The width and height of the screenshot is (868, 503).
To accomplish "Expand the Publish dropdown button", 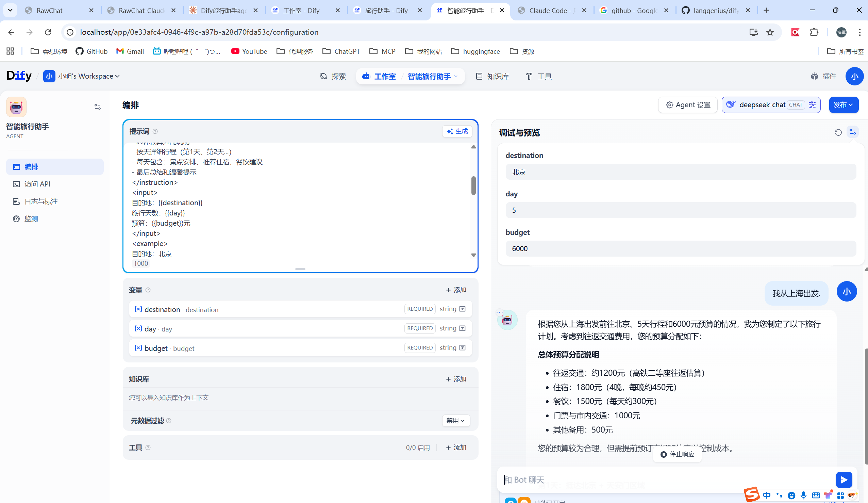I will (x=843, y=105).
